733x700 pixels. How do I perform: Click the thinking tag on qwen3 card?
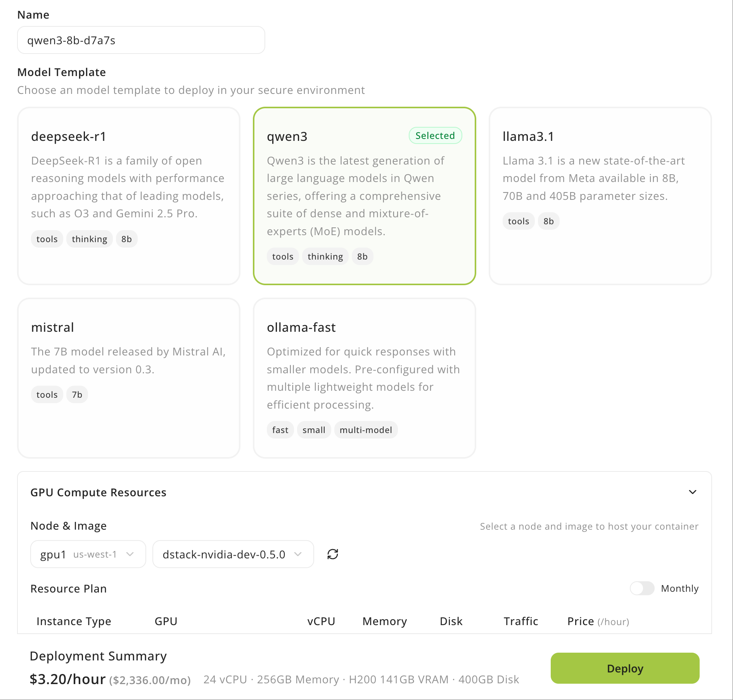[x=325, y=256]
